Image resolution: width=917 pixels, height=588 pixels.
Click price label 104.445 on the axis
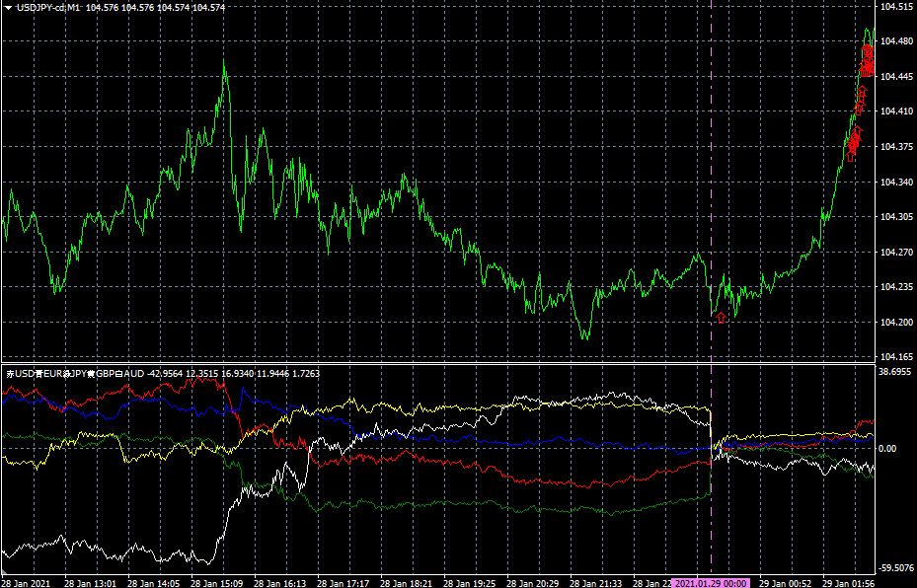click(896, 77)
